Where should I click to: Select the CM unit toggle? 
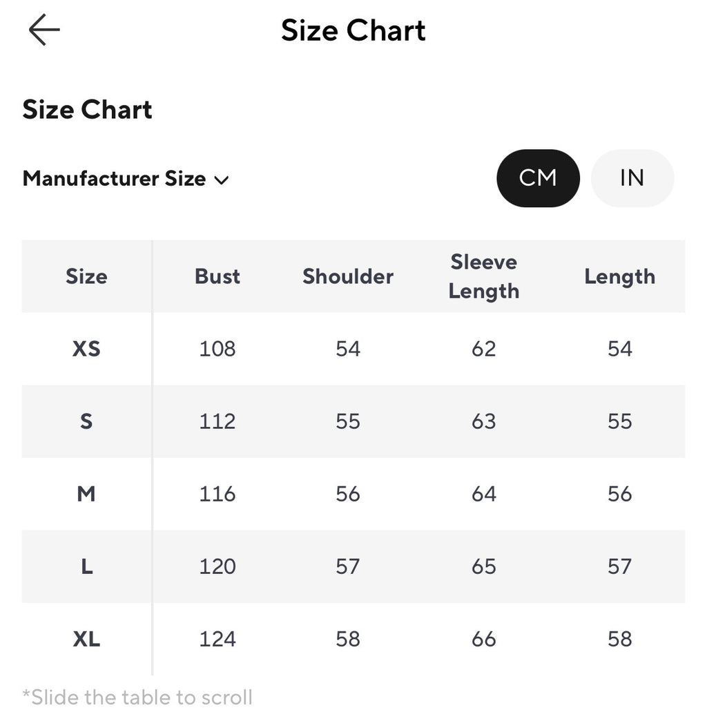coord(538,178)
